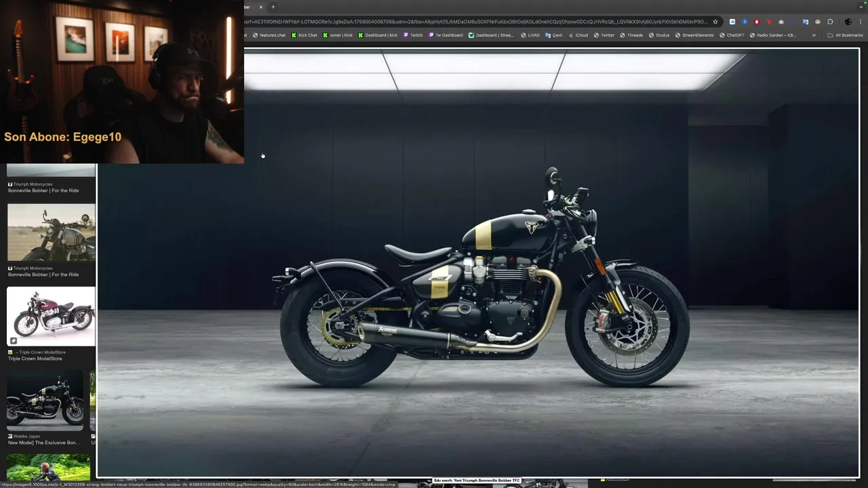This screenshot has width=868, height=488.
Task: Open the red hand blocker extension
Action: tap(757, 22)
